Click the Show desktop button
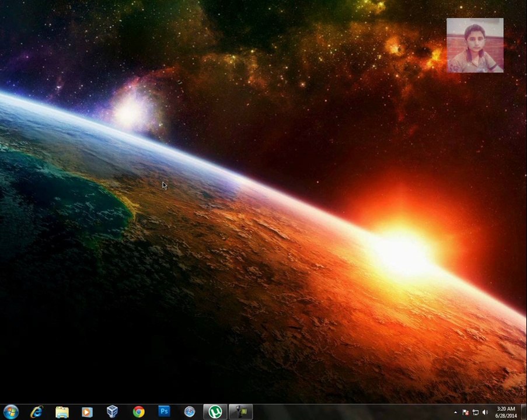Screen dimensions: 527x420 pos(523,412)
